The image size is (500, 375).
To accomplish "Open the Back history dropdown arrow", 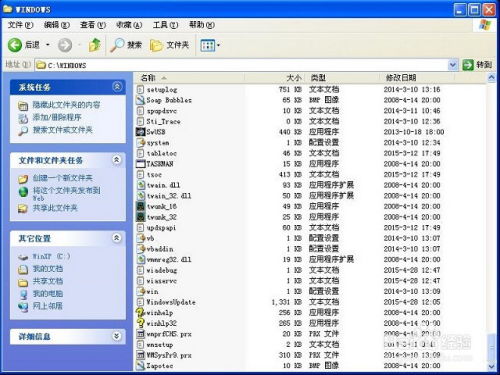I will pyautogui.click(x=48, y=45).
